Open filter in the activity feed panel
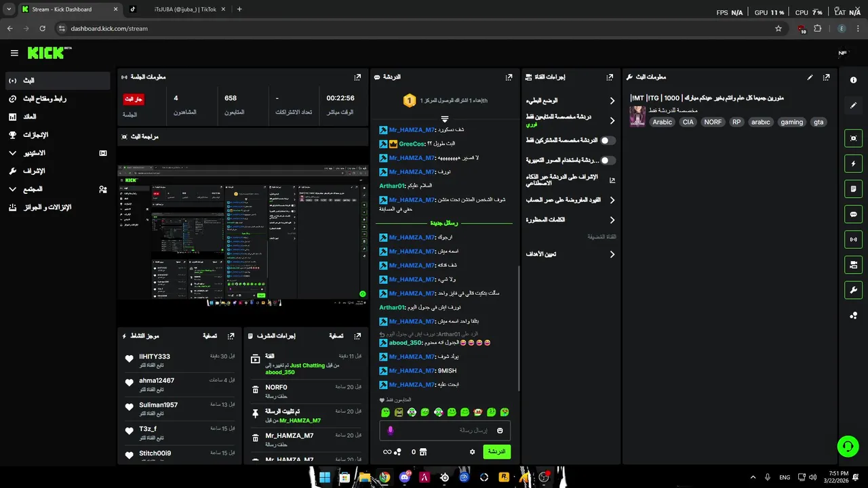 210,335
